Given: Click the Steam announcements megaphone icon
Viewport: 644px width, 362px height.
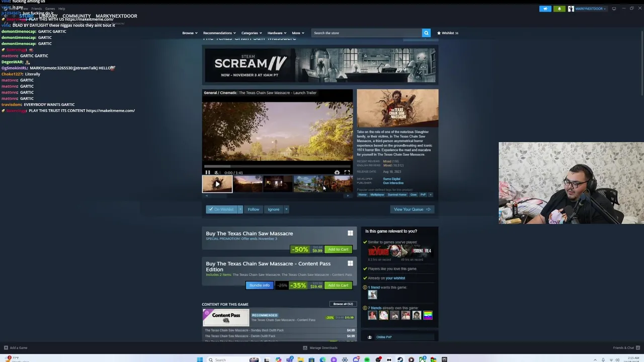Looking at the screenshot, I should coord(545,9).
